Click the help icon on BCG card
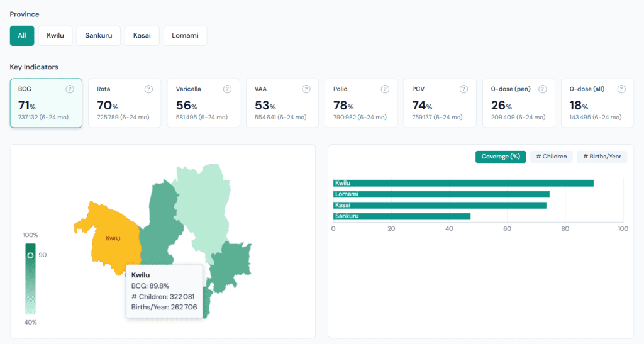This screenshot has width=644, height=344. pyautogui.click(x=70, y=89)
